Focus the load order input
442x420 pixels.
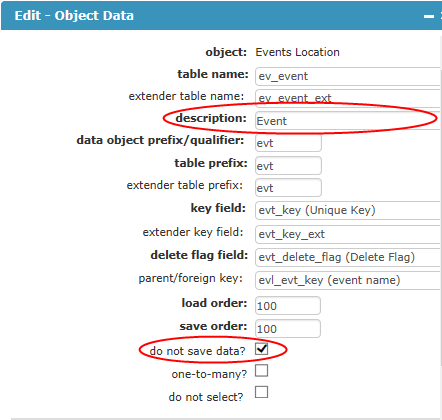tap(288, 306)
